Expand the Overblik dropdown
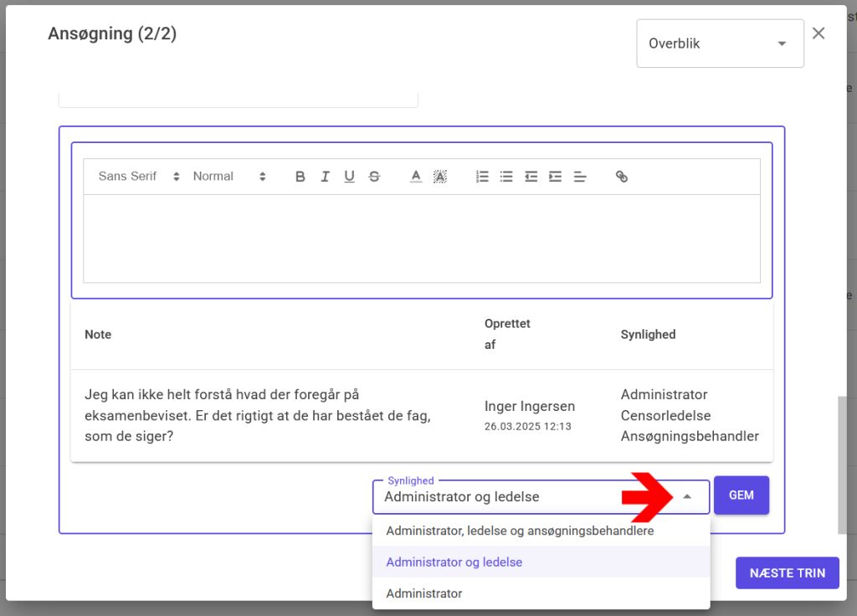The width and height of the screenshot is (857, 616). pos(720,44)
